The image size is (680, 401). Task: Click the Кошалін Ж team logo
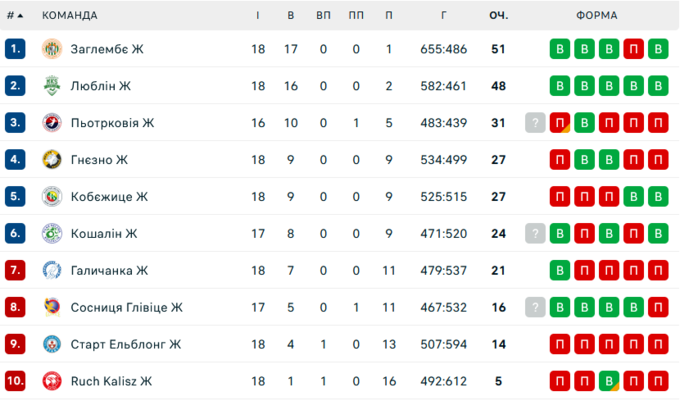pos(52,234)
